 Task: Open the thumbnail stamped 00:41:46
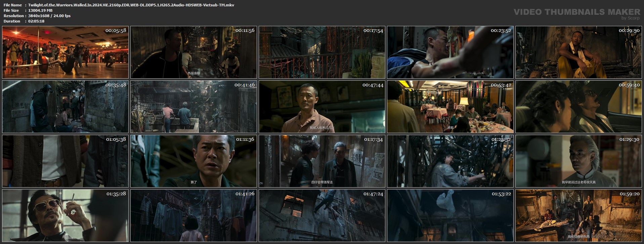click(x=194, y=107)
